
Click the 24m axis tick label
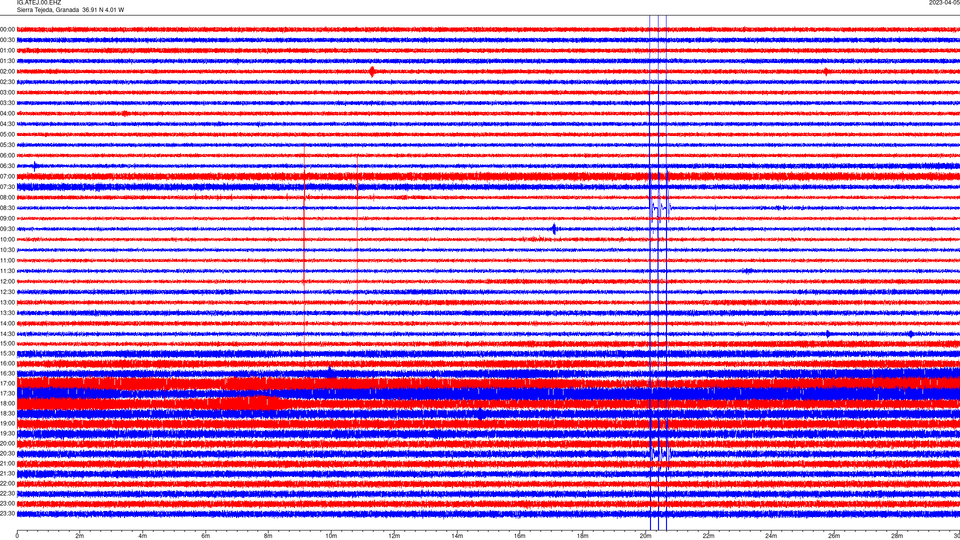click(x=771, y=536)
